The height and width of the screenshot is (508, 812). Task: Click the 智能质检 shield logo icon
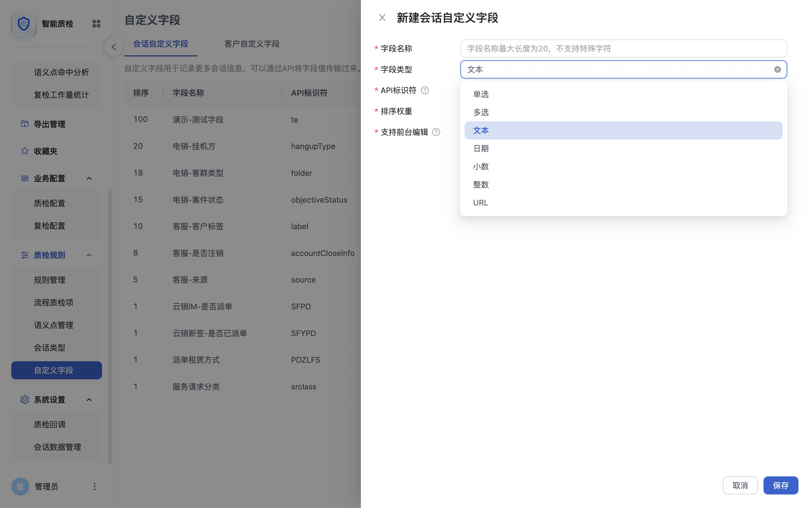coord(23,23)
